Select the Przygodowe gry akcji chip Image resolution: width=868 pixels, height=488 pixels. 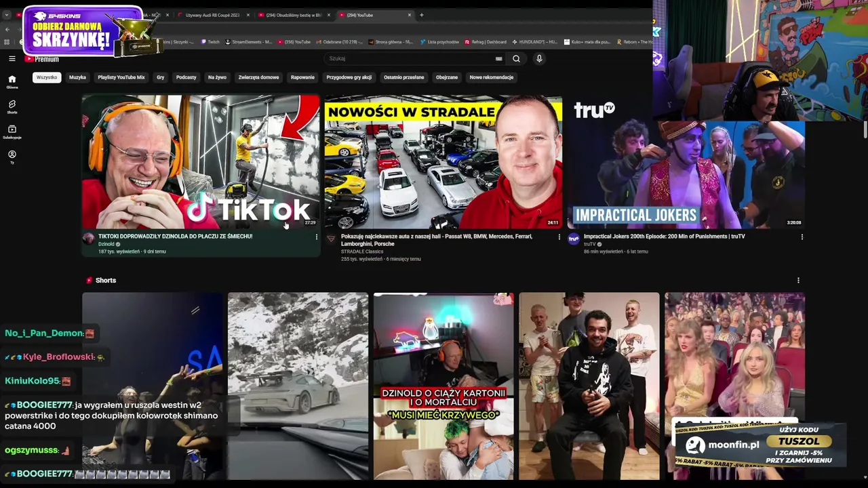(349, 77)
